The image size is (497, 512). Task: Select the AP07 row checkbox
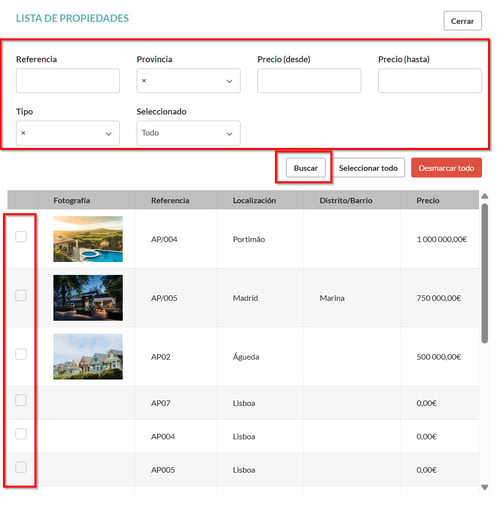coord(21,400)
